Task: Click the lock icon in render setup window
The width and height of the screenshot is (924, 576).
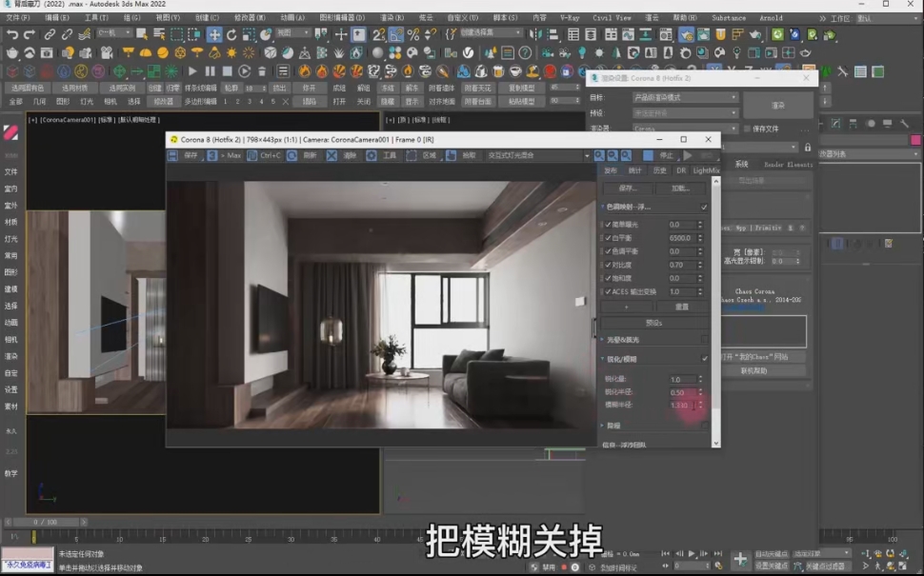Action: 808,148
